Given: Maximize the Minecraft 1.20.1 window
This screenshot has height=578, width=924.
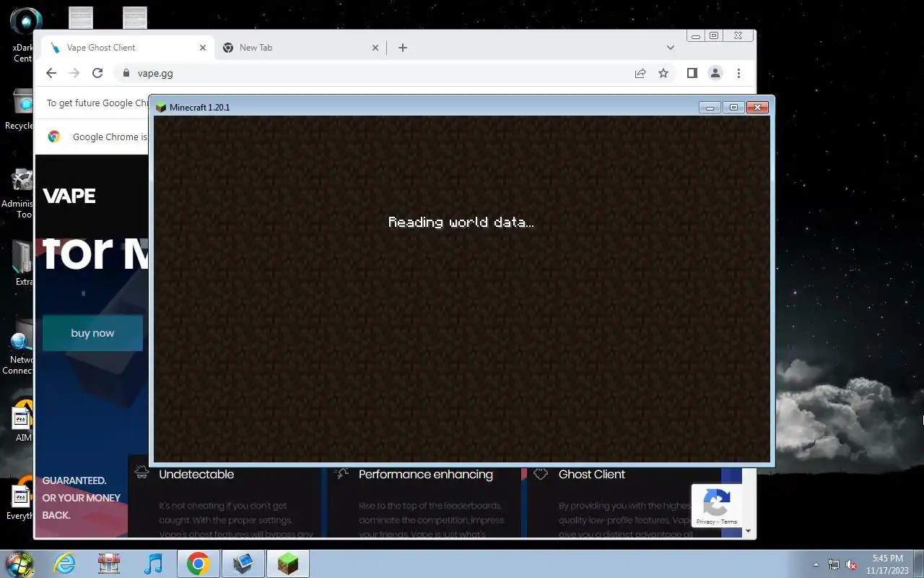Looking at the screenshot, I should 733,108.
